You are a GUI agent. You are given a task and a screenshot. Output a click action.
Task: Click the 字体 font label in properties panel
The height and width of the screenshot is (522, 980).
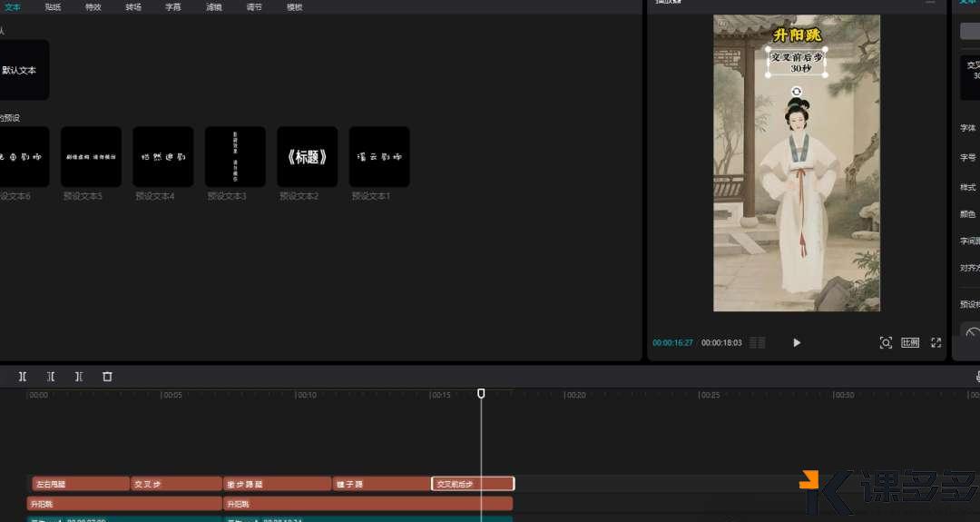point(967,128)
